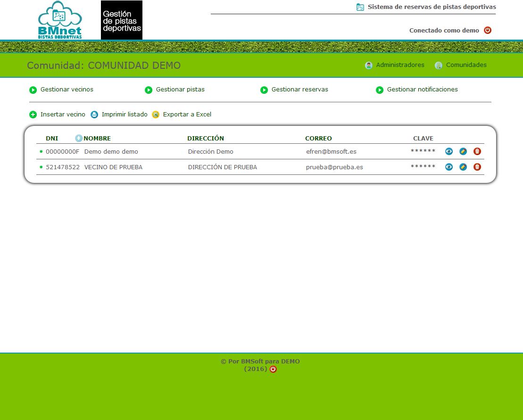Open the Gestionar vecinos menu
The width and height of the screenshot is (523, 420).
(66, 90)
